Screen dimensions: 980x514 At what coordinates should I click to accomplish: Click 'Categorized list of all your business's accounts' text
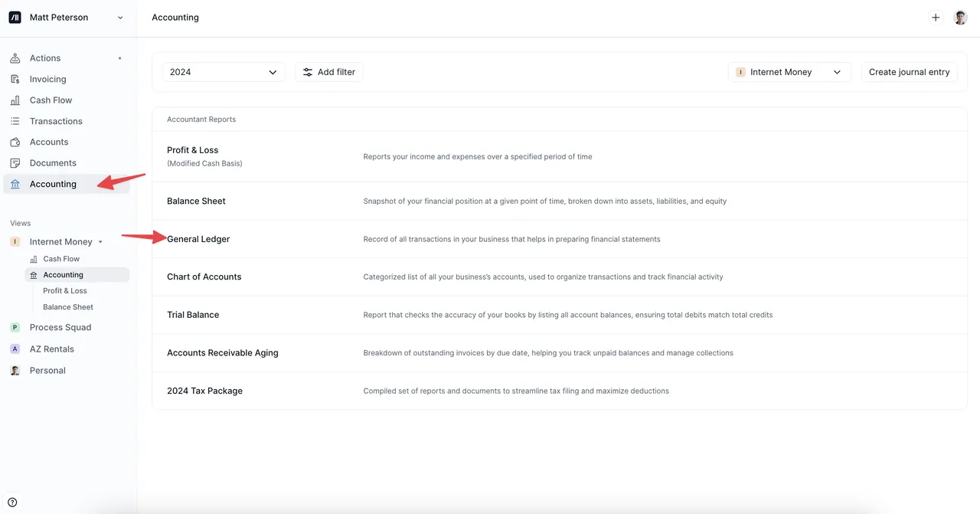coord(543,277)
